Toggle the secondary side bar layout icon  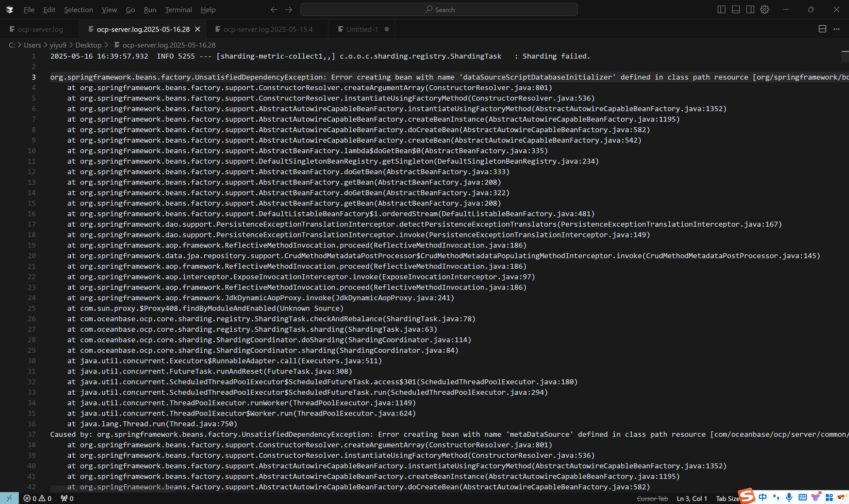pyautogui.click(x=750, y=9)
